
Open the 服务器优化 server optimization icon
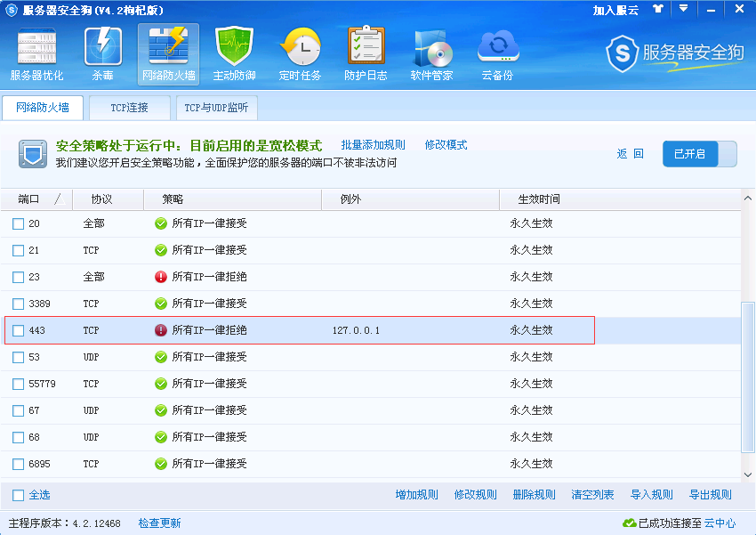(x=36, y=54)
